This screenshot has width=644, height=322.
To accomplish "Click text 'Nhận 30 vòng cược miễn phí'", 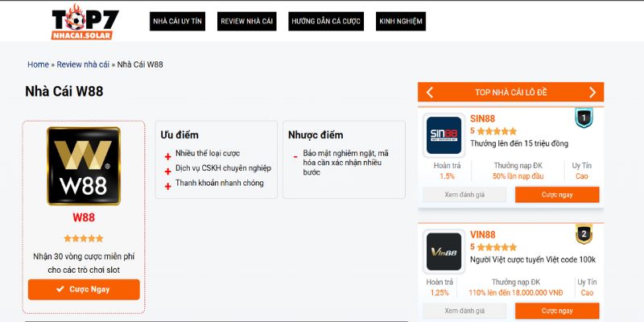I will click(84, 257).
